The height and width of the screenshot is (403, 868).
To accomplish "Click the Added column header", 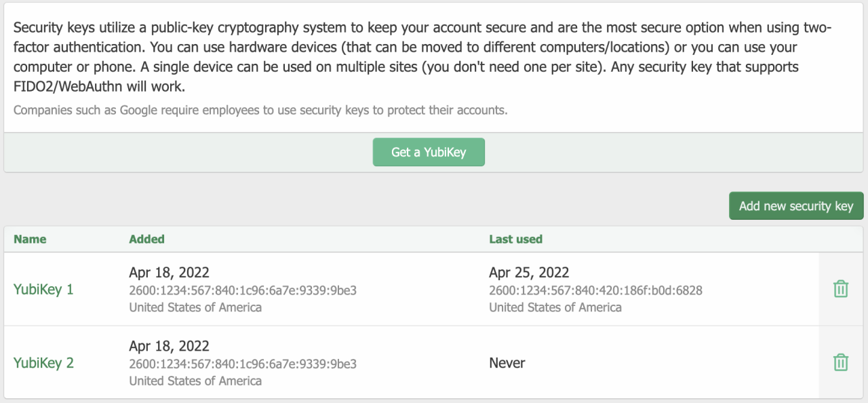I will tap(146, 239).
